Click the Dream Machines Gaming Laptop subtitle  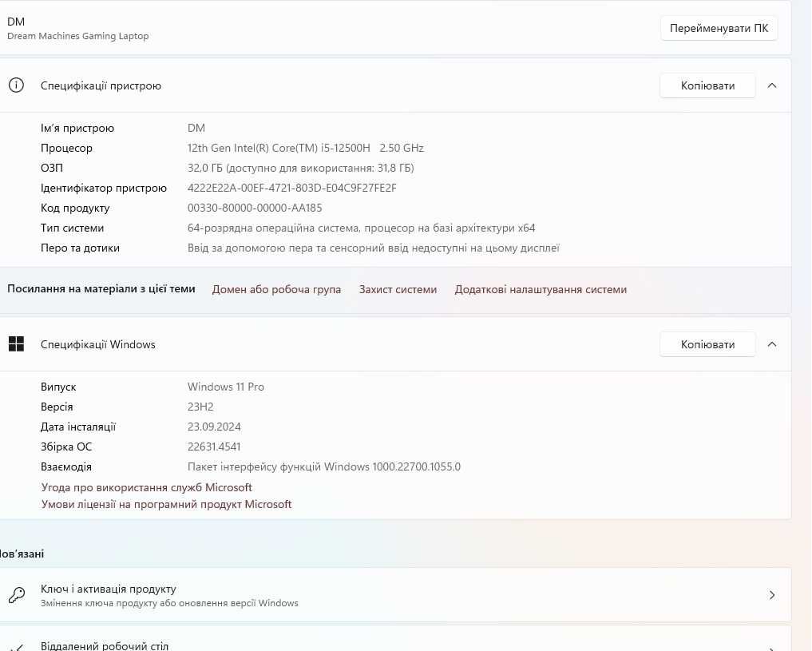click(77, 36)
